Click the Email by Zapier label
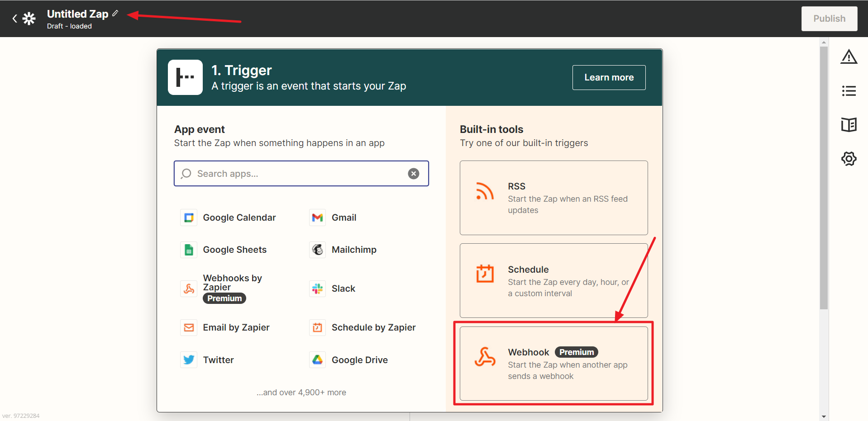This screenshot has height=421, width=868. 236,327
